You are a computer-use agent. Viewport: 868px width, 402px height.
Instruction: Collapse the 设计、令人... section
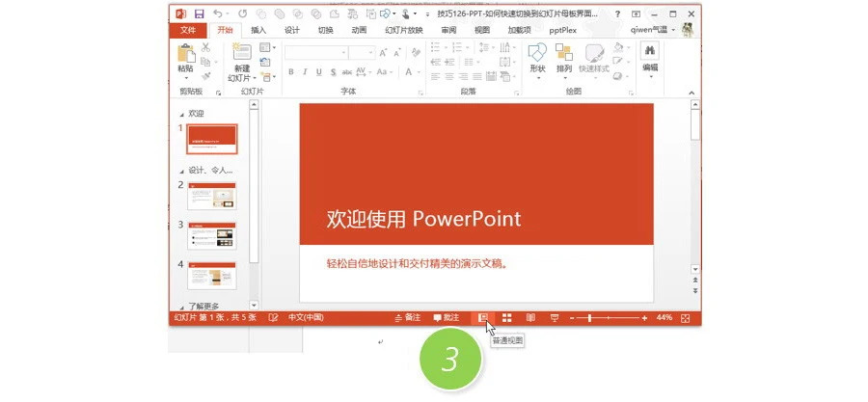(182, 172)
